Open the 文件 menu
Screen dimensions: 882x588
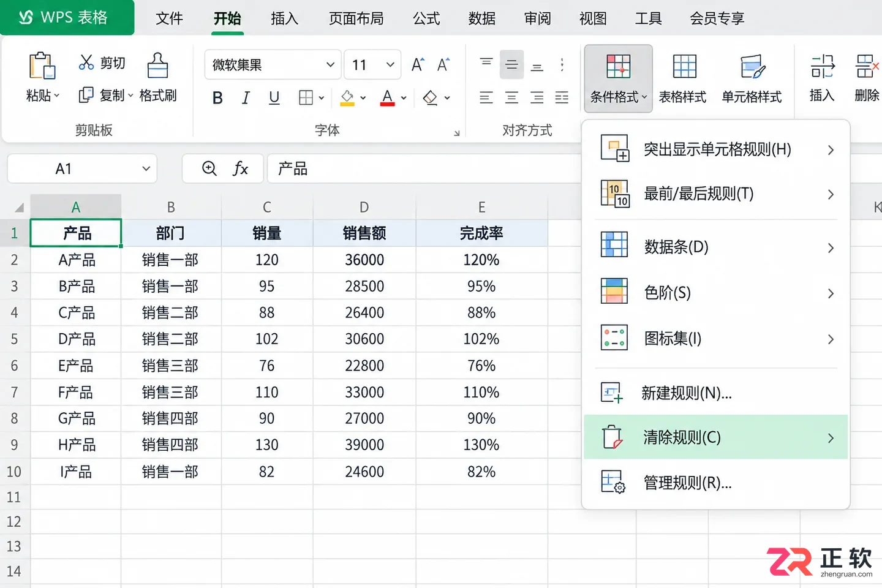[x=170, y=18]
